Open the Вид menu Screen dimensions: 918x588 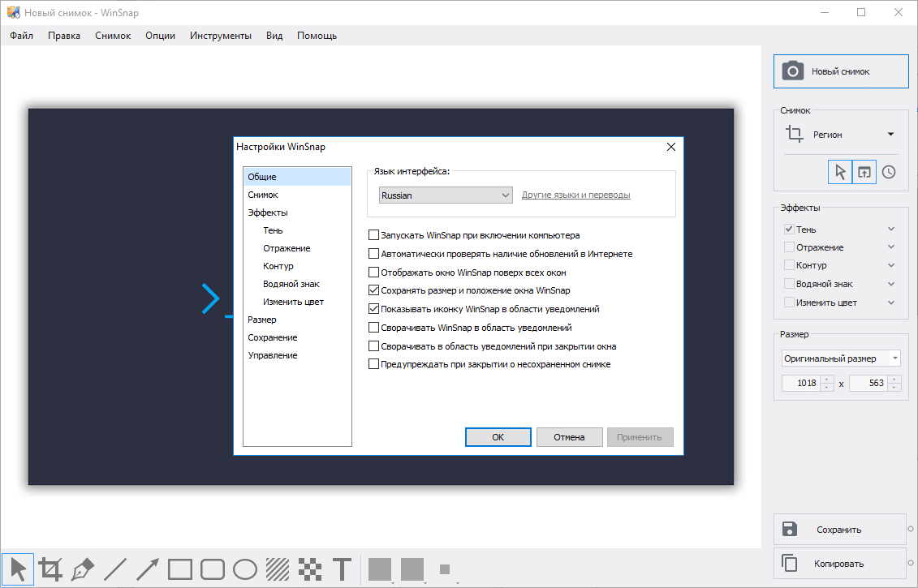(274, 36)
